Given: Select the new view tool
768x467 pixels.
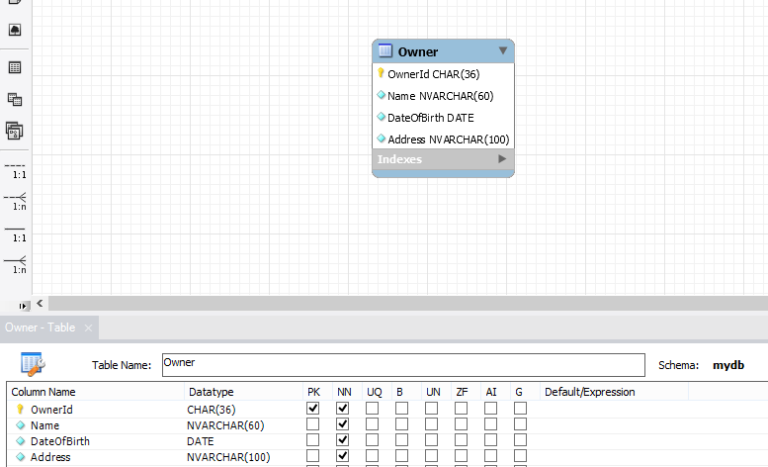Looking at the screenshot, I should coord(15,99).
